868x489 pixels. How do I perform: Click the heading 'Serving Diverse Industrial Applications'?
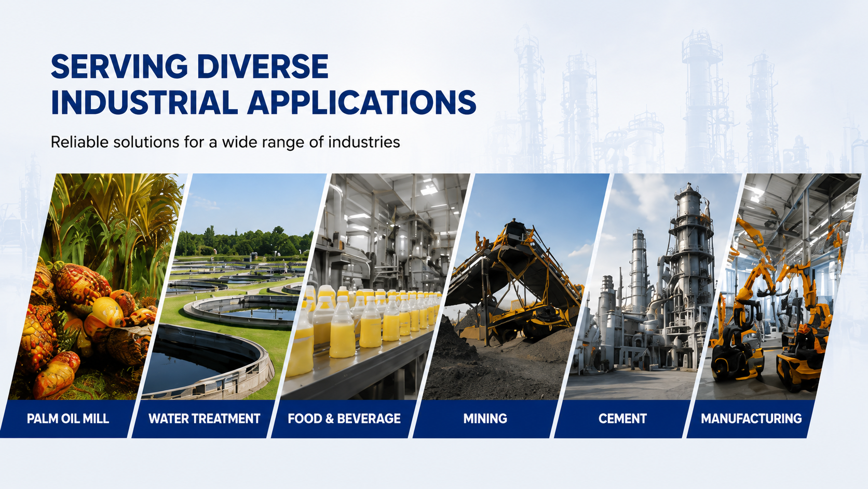263,84
